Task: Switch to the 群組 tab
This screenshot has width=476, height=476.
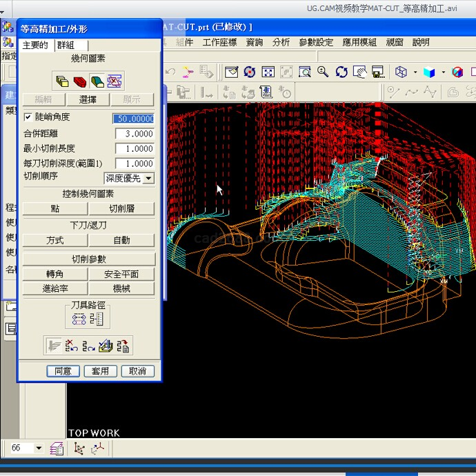Action: pyautogui.click(x=66, y=45)
